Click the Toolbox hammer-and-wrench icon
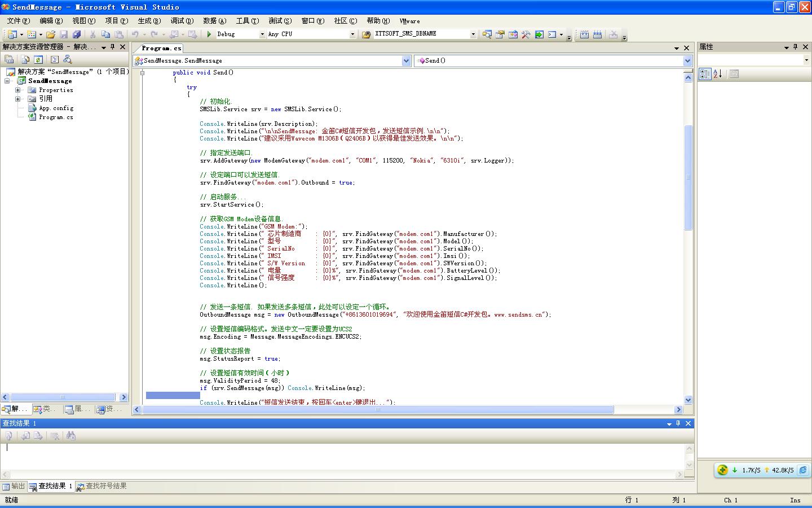The image size is (812, 508). tap(526, 34)
